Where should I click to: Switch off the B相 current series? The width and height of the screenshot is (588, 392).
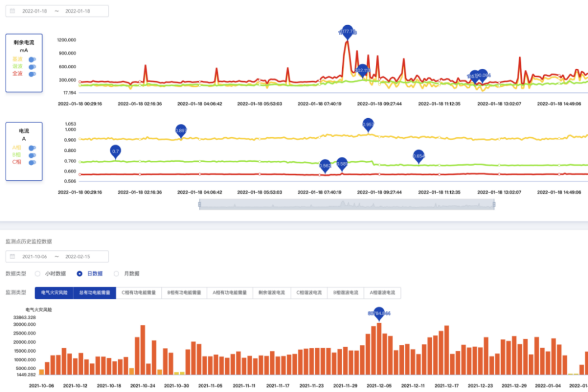pyautogui.click(x=32, y=155)
